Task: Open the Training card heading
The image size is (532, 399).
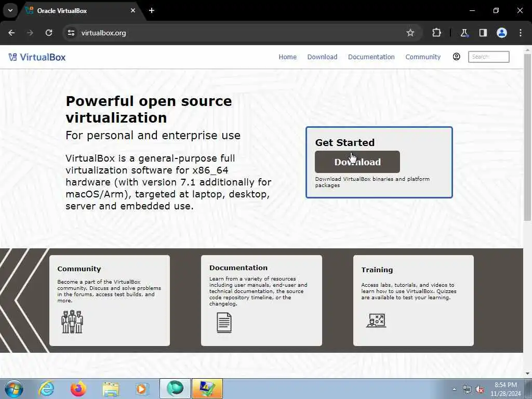Action: click(377, 270)
